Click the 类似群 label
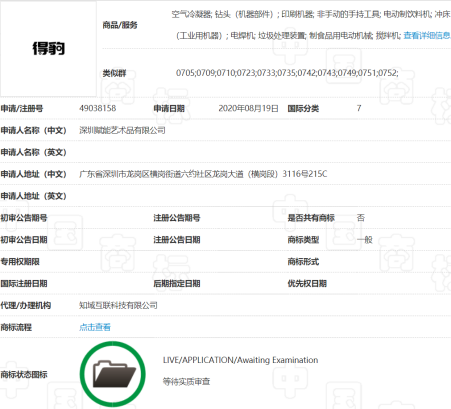451x409 pixels. click(114, 73)
